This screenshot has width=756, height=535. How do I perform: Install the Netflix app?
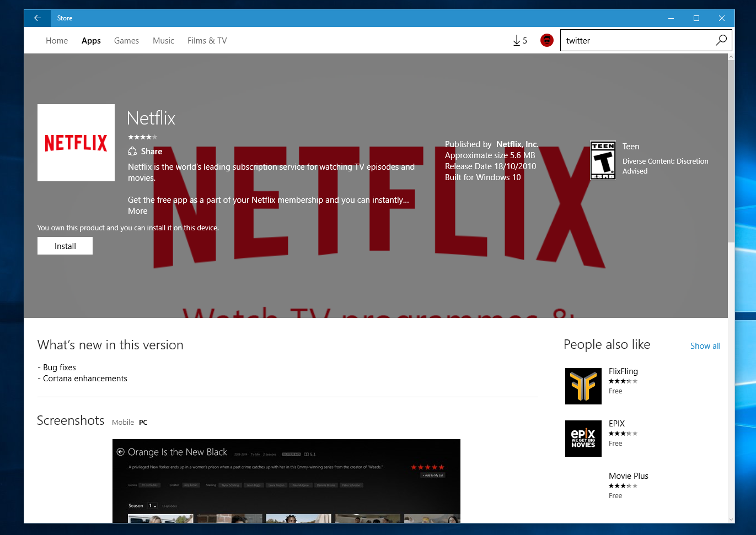click(65, 246)
